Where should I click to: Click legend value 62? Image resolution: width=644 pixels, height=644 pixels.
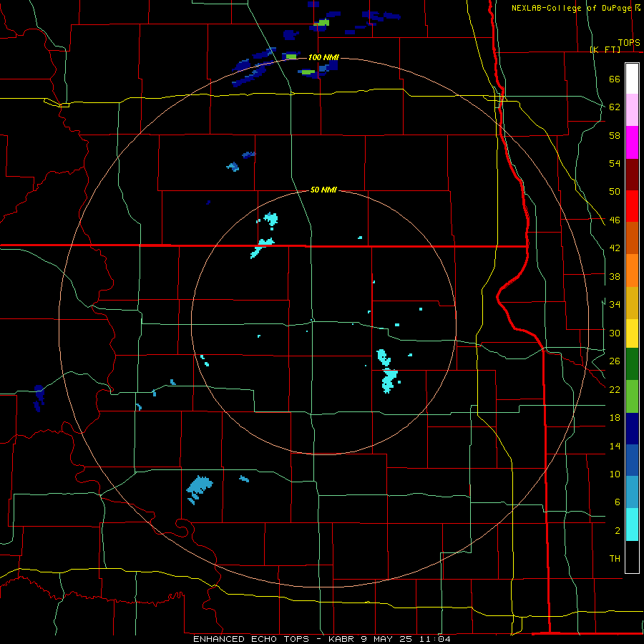tap(615, 107)
